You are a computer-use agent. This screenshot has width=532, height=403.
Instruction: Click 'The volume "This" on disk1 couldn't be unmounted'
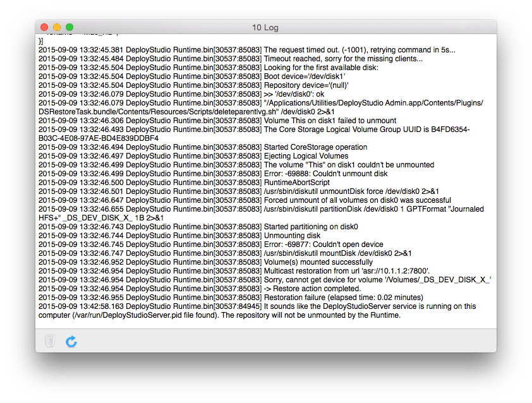pyautogui.click(x=349, y=164)
